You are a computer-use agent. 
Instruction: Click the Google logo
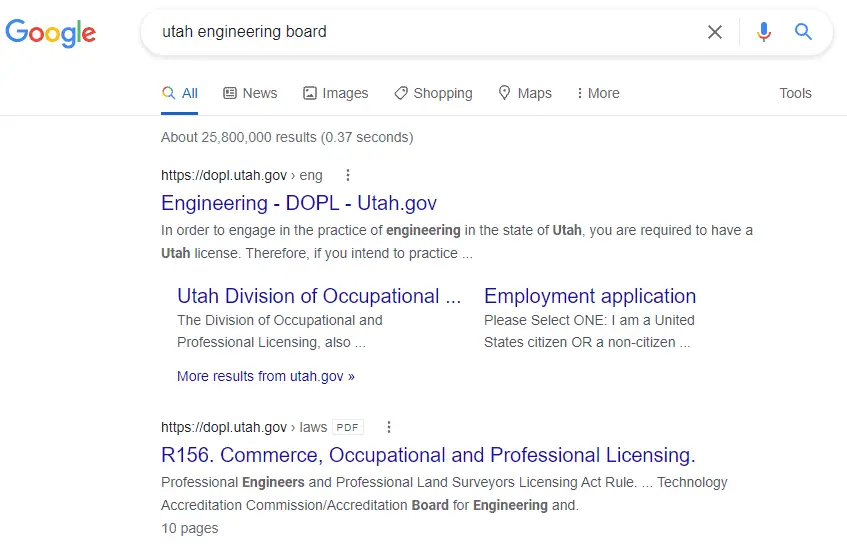51,33
